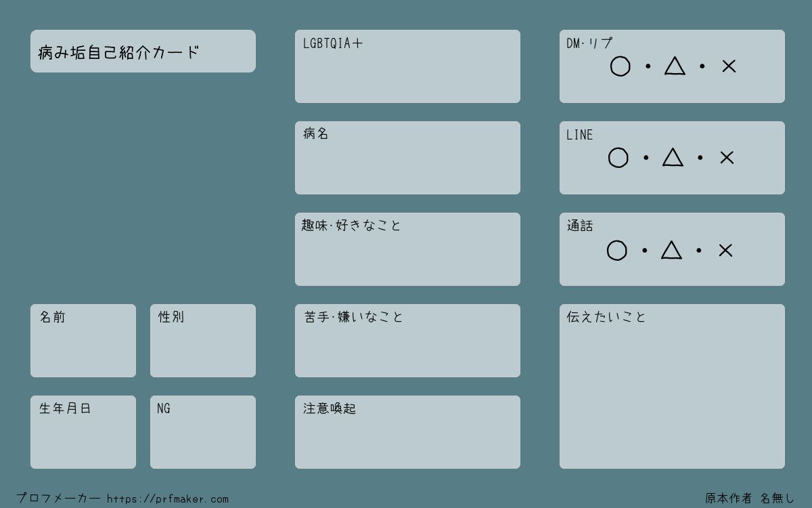Mark the cross symbol under 通話

[x=725, y=251]
